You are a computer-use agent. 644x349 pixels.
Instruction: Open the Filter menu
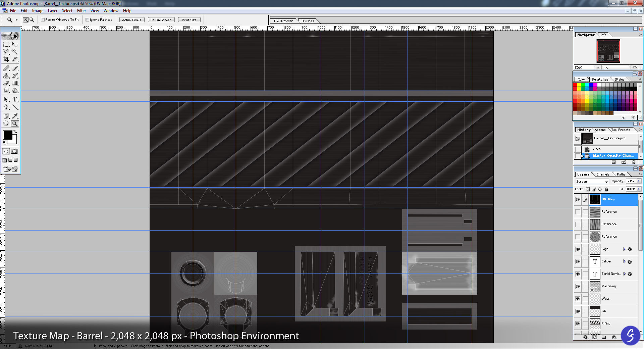point(82,11)
